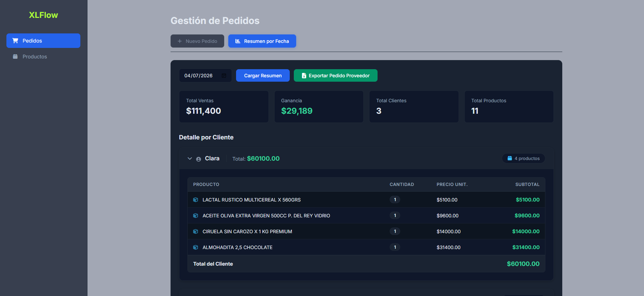
Task: Click the cube icon for ACEITE OLIVA row
Action: click(196, 216)
